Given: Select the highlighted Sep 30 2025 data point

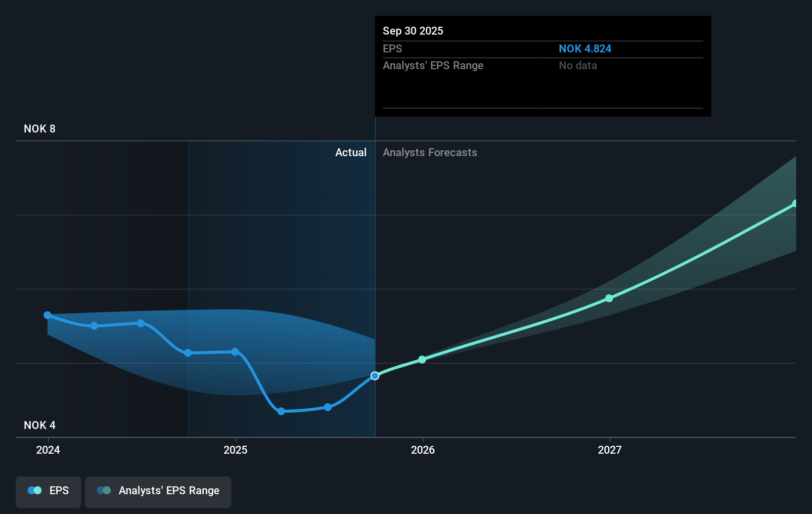Looking at the screenshot, I should (375, 376).
